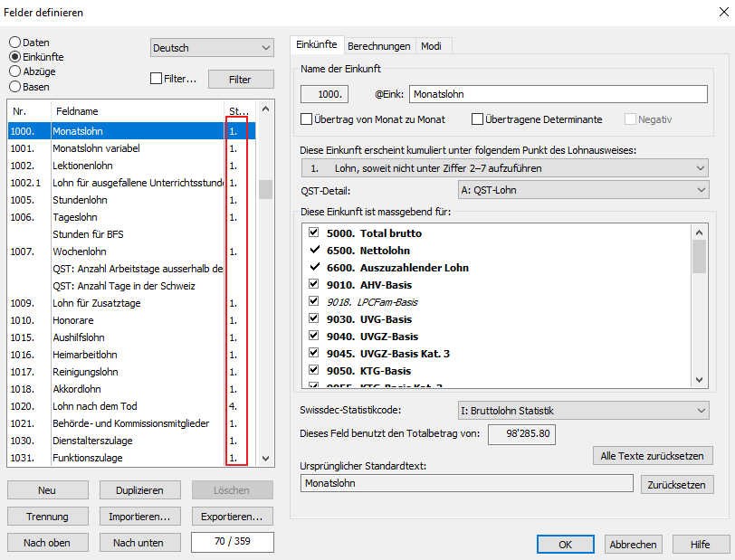The image size is (735, 560).
Task: Expand the QST-Detail dropdown
Action: point(584,190)
